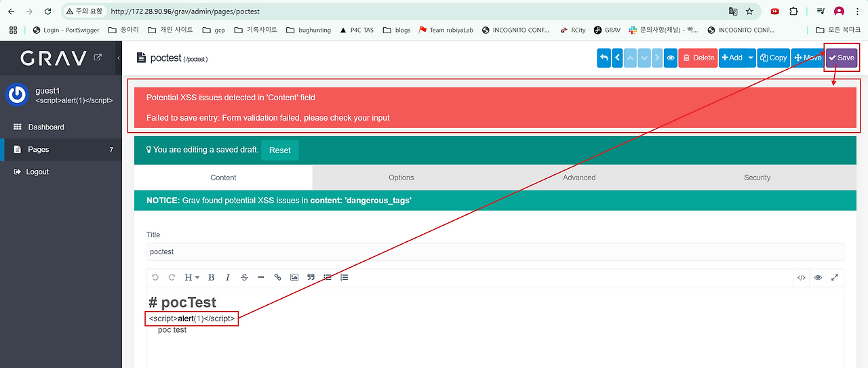Open the Team rubiyaLab bookmark
Image resolution: width=868 pixels, height=368 pixels.
447,30
